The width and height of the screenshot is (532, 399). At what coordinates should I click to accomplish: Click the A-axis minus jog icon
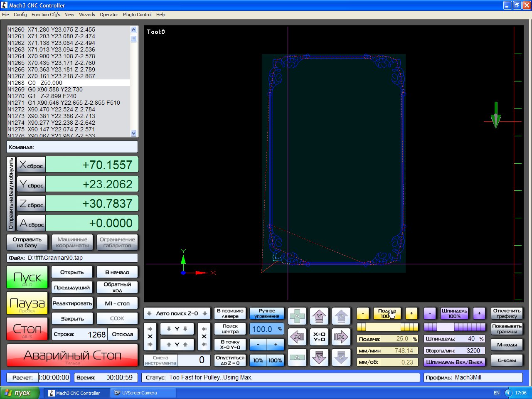point(298,357)
